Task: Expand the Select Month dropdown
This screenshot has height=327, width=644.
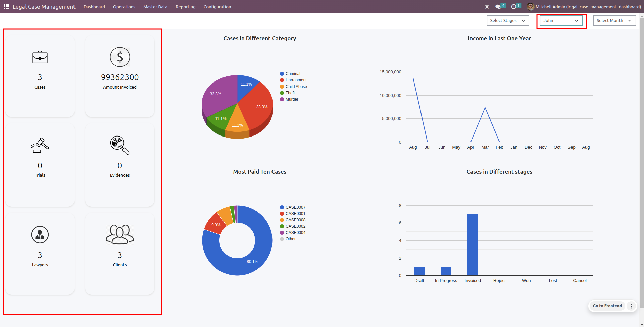Action: click(x=614, y=21)
